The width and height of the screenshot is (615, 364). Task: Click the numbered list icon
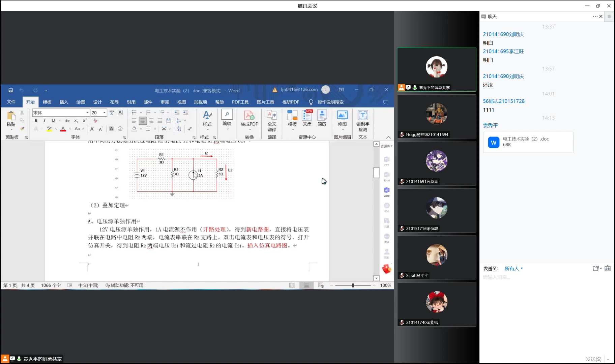coord(148,113)
